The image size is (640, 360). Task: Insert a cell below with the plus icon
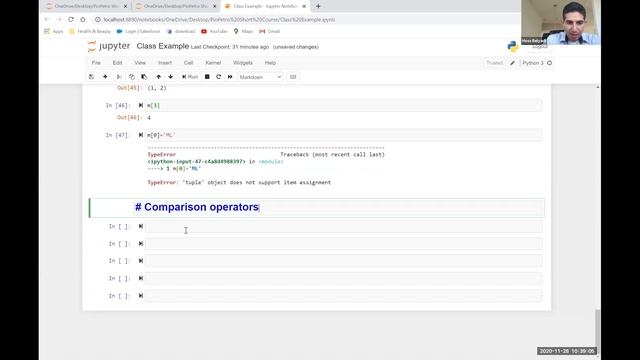coord(105,77)
